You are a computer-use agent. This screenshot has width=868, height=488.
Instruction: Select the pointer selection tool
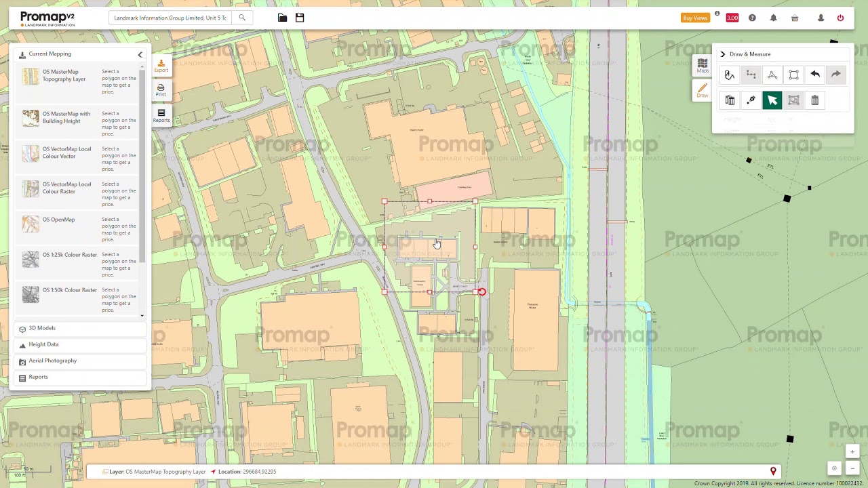[x=772, y=100]
